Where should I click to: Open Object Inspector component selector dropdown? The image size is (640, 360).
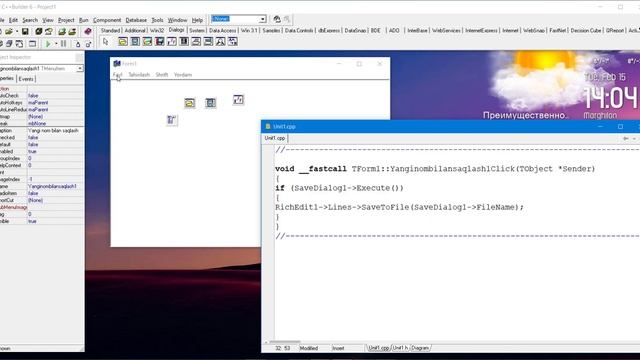[80, 69]
